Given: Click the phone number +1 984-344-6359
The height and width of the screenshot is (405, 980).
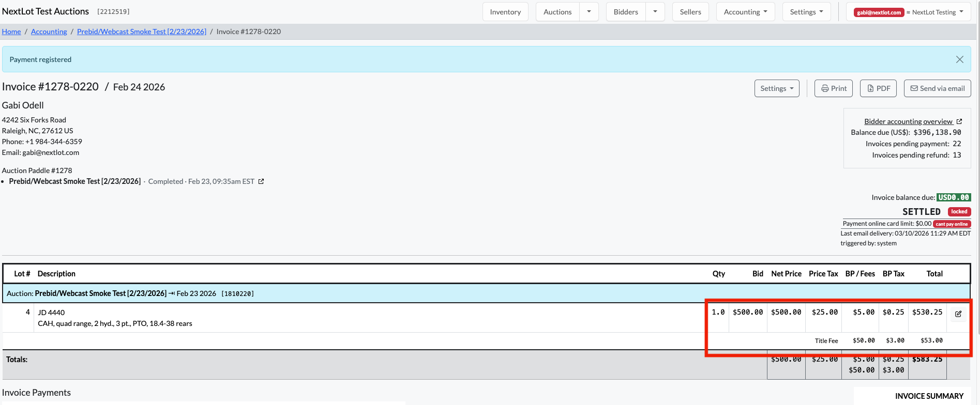Looking at the screenshot, I should pyautogui.click(x=54, y=142).
